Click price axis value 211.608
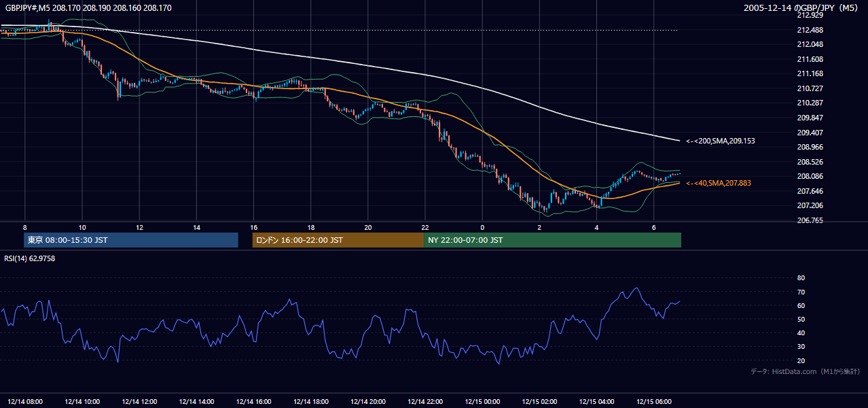868x408 pixels. tap(810, 59)
